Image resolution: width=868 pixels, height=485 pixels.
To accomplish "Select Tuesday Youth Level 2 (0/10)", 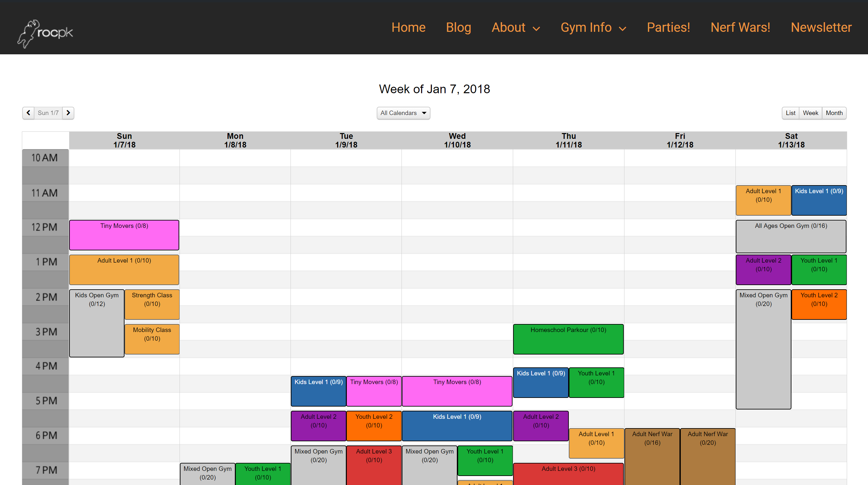I will point(374,426).
